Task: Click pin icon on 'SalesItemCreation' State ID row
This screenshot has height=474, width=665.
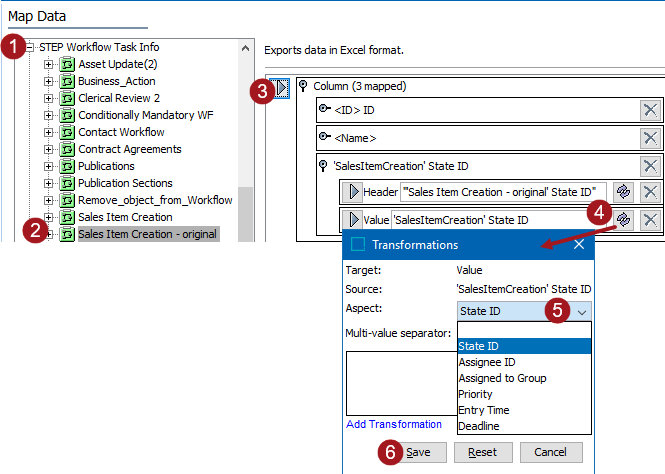Action: coord(323,166)
